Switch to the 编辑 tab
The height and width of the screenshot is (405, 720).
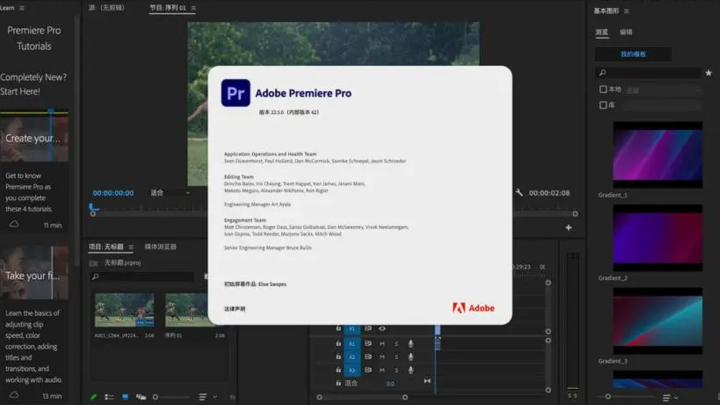pyautogui.click(x=626, y=32)
